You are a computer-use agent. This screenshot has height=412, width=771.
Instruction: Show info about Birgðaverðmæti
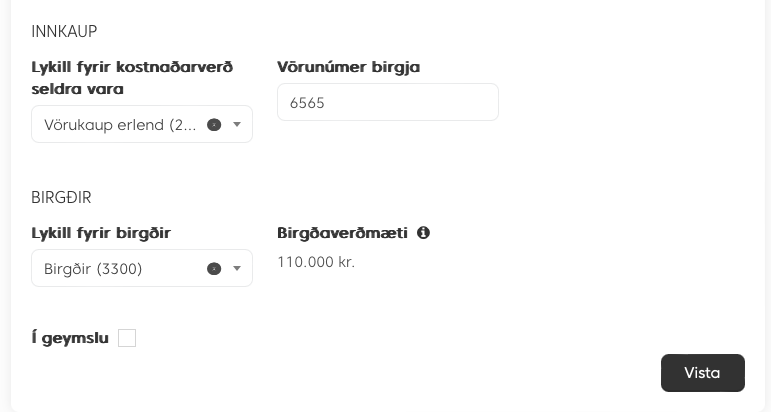pyautogui.click(x=423, y=233)
